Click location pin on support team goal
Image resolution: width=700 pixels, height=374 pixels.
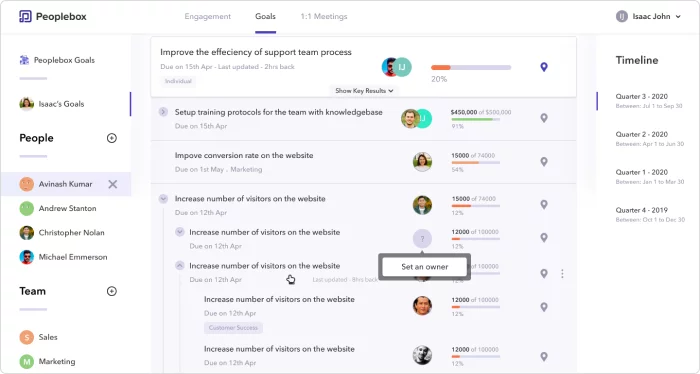tap(544, 67)
